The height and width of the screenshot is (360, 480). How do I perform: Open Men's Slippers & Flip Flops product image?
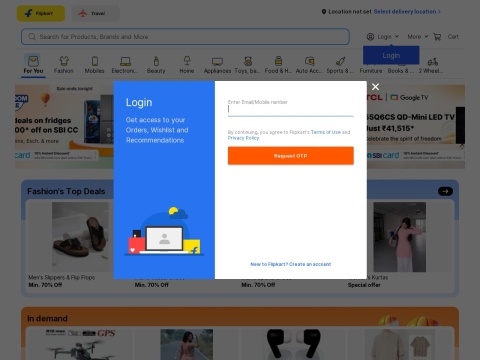tap(80, 236)
